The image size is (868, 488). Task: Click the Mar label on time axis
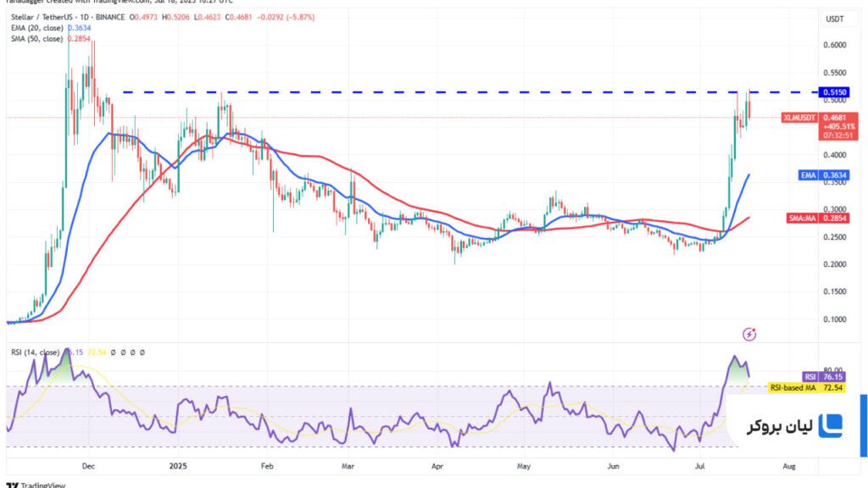[x=348, y=467]
